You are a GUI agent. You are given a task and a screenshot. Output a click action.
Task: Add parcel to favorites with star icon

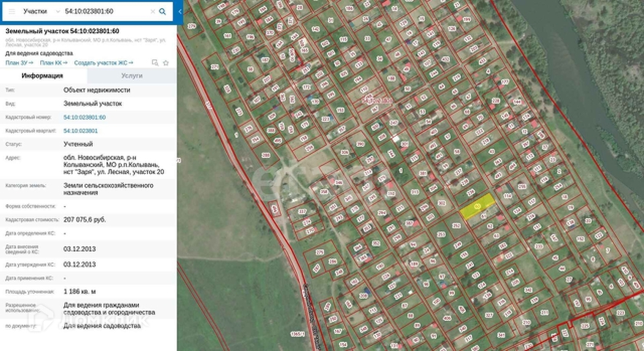click(166, 63)
